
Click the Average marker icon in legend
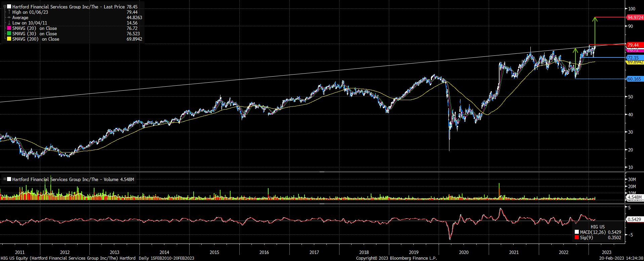coord(9,17)
